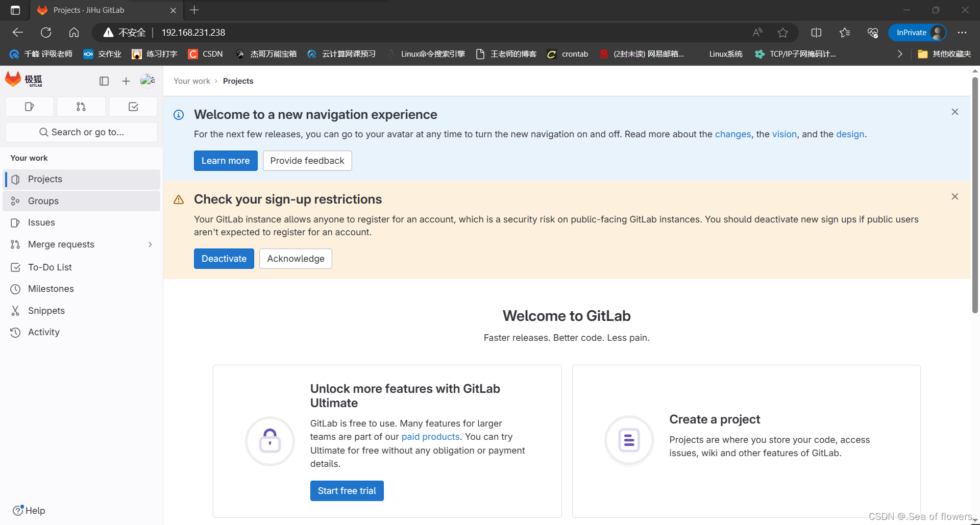
Task: Click the Help link at bottom
Action: tap(29, 510)
